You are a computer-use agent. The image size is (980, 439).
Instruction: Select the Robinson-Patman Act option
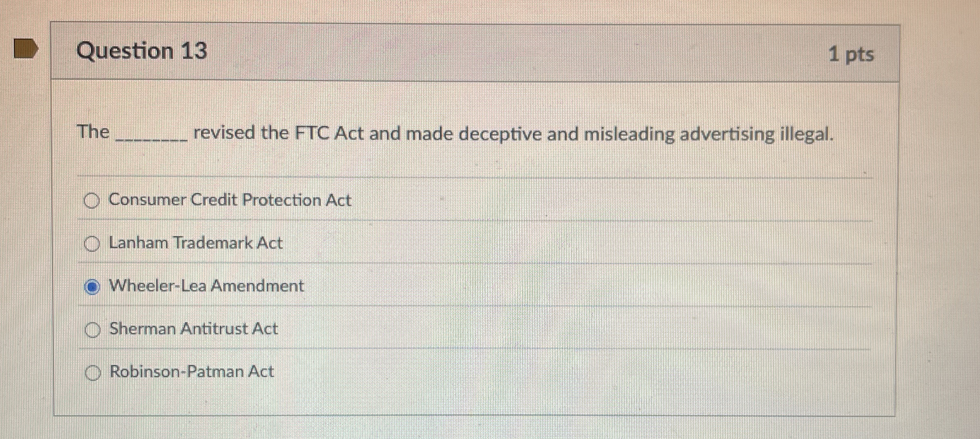(x=93, y=373)
